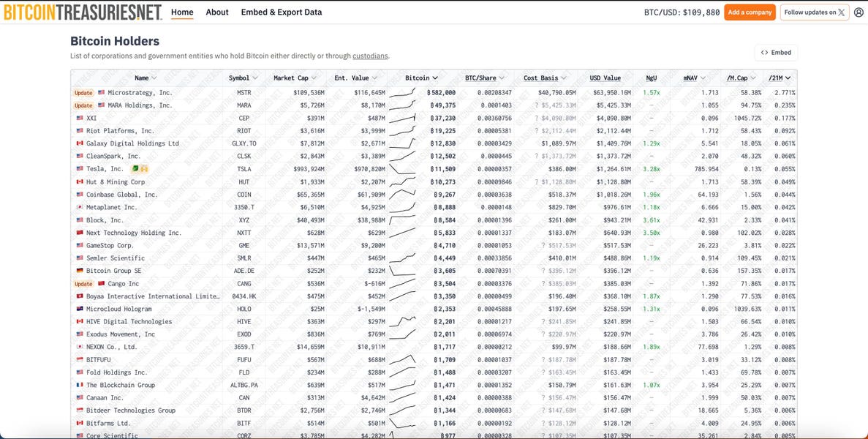Open the Fold Holdings Inc. company name
The width and height of the screenshot is (868, 439).
coord(117,372)
